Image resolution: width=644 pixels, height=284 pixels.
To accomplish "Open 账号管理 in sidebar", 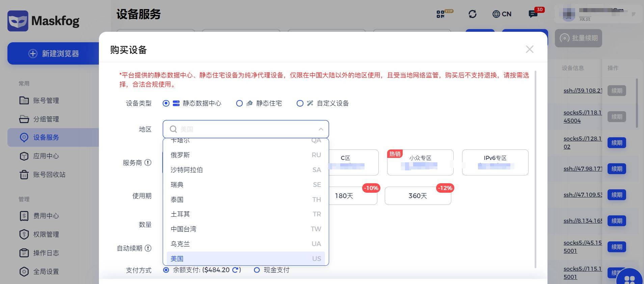I will click(46, 100).
